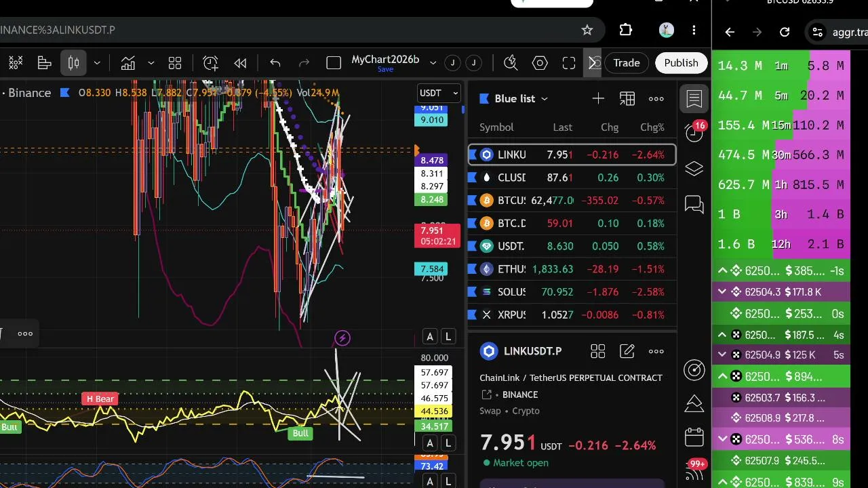The width and height of the screenshot is (868, 488).
Task: Click the Trade button
Action: (x=627, y=63)
